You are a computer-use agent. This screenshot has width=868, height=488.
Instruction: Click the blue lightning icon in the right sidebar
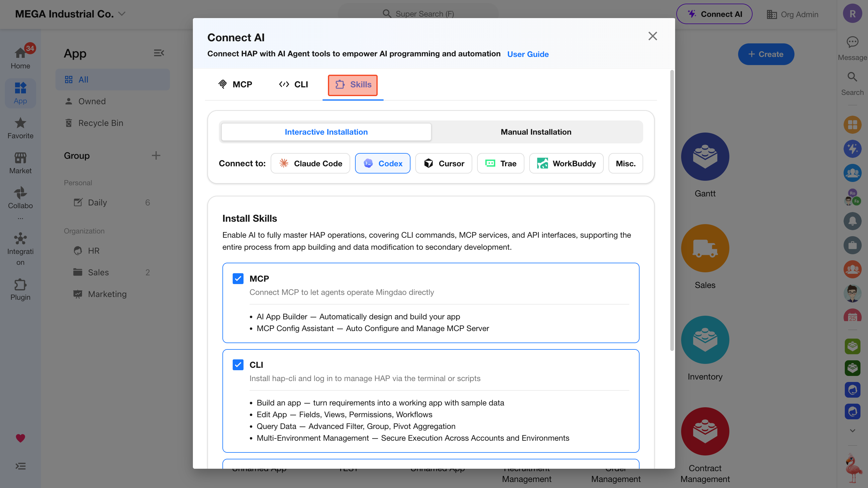pos(853,149)
